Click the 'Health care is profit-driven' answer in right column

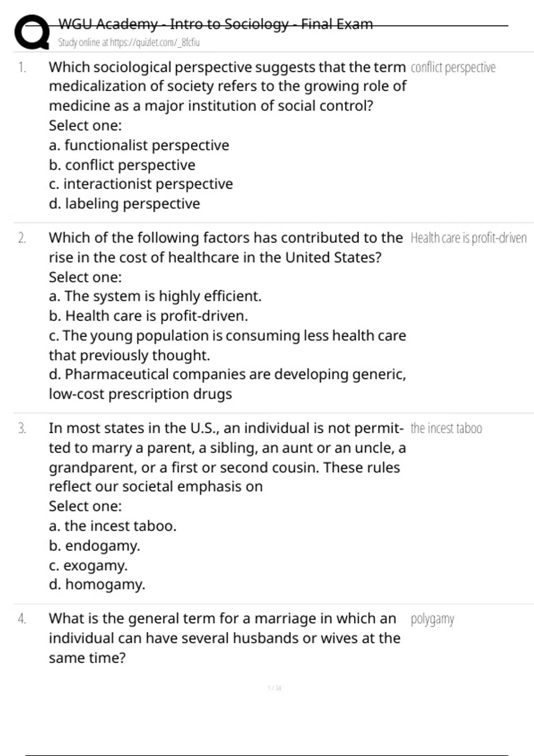[468, 238]
